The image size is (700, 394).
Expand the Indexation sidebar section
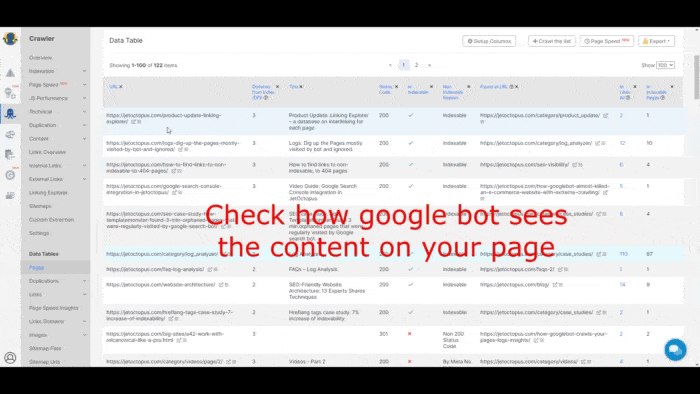point(84,71)
